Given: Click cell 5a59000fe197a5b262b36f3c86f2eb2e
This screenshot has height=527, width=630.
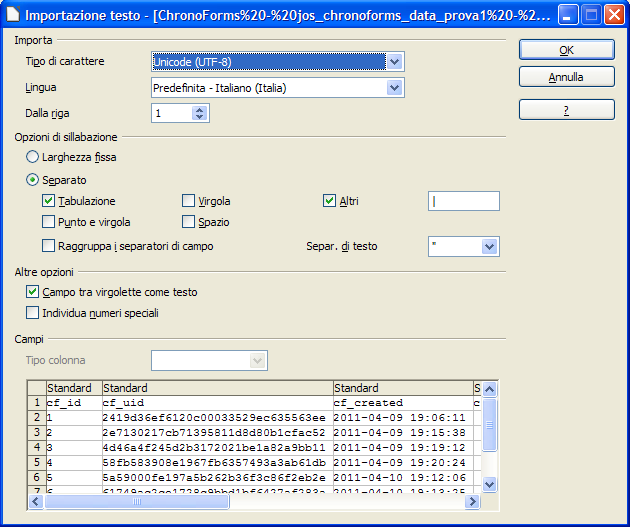Looking at the screenshot, I should tap(218, 478).
